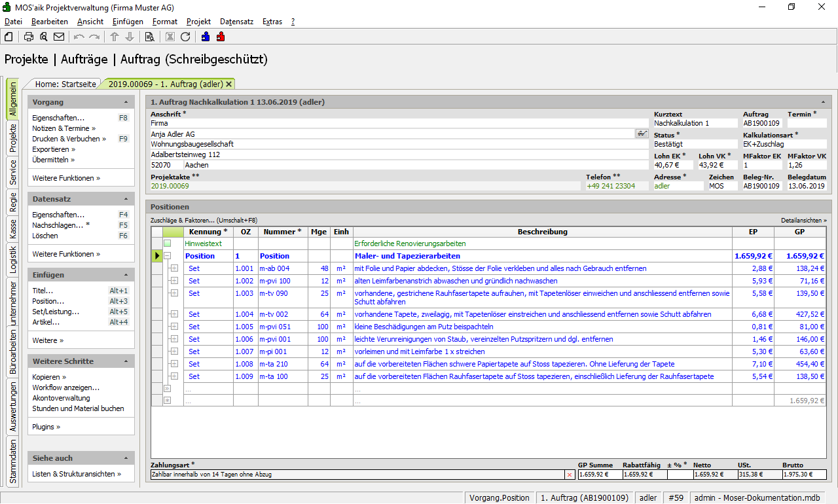
Task: Expand the Set row 1.005
Action: 174,327
